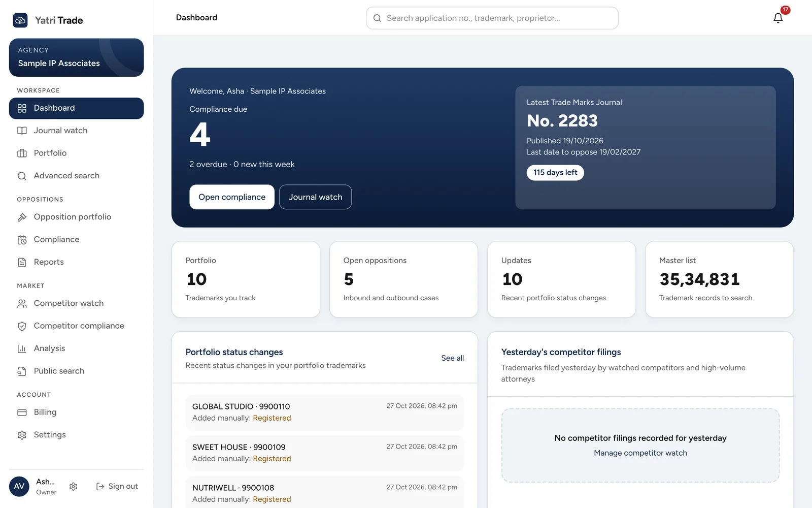This screenshot has width=812, height=508.
Task: Click the Open compliance button
Action: pyautogui.click(x=232, y=197)
